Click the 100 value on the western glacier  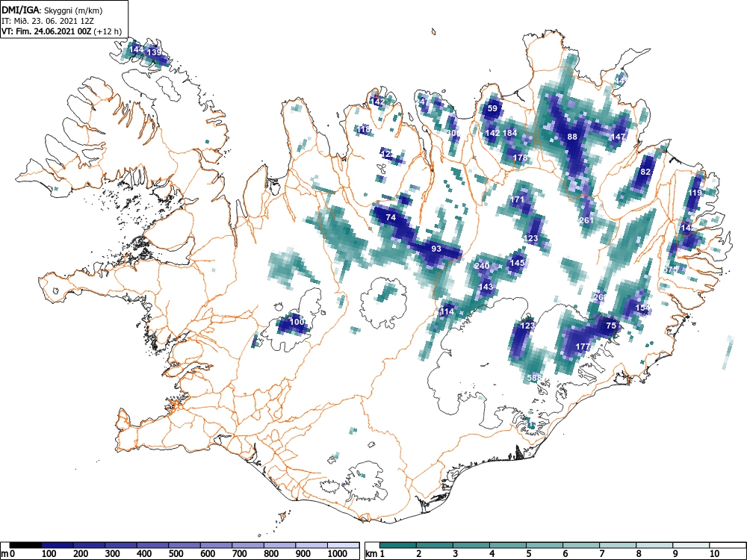click(297, 322)
